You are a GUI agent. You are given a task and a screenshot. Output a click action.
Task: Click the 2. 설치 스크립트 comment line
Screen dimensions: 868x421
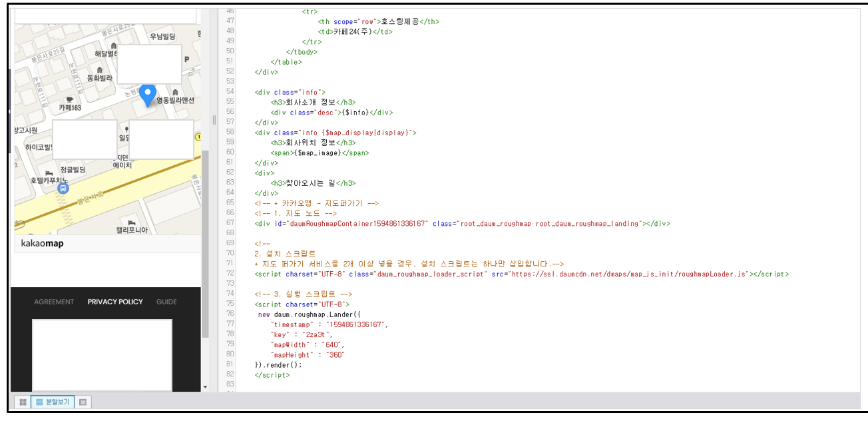click(x=285, y=254)
